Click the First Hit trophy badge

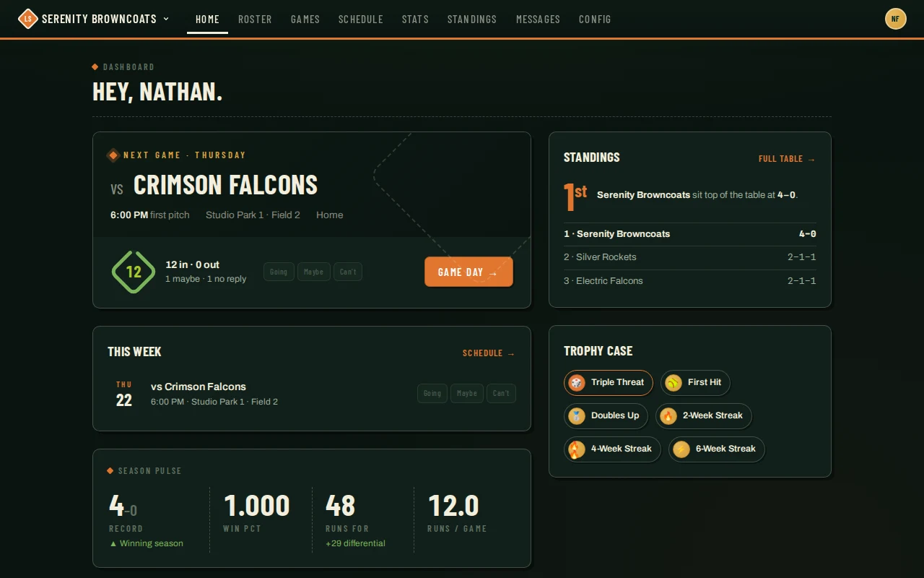click(x=696, y=383)
